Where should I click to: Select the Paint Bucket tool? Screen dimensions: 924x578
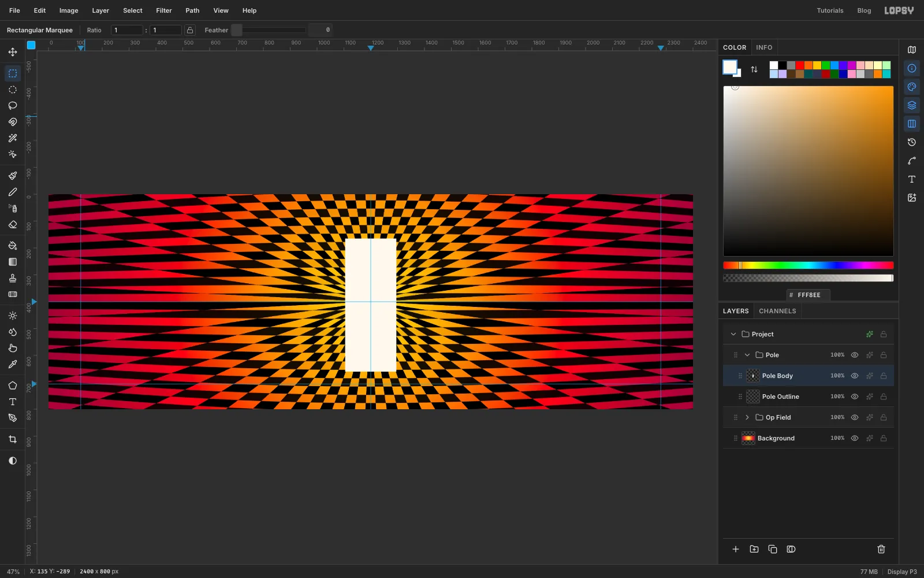pyautogui.click(x=13, y=246)
